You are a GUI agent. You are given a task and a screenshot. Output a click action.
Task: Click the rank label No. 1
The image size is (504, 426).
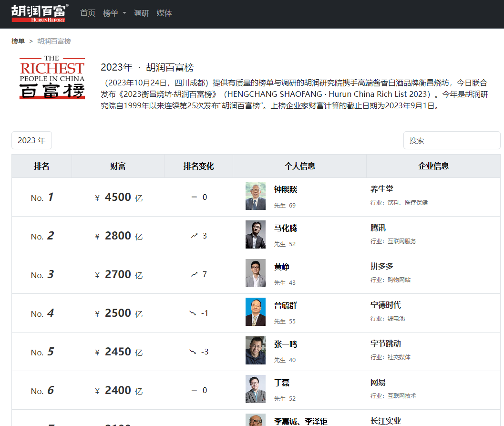point(42,197)
